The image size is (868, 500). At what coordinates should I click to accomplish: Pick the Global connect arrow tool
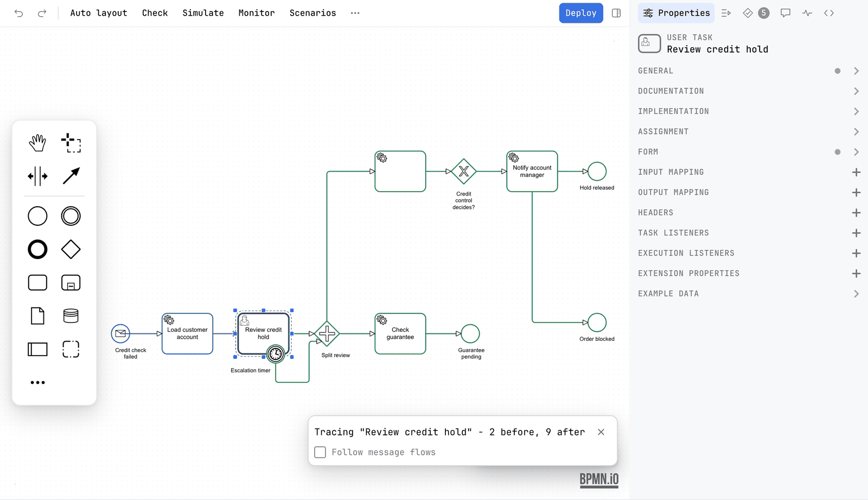click(x=71, y=176)
